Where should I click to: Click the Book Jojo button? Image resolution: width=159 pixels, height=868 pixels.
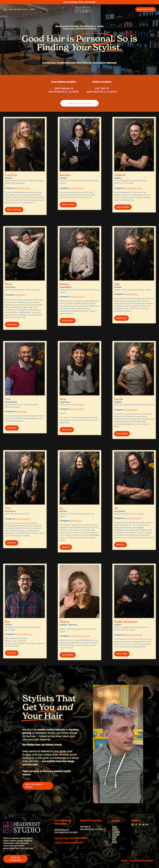[x=122, y=318]
